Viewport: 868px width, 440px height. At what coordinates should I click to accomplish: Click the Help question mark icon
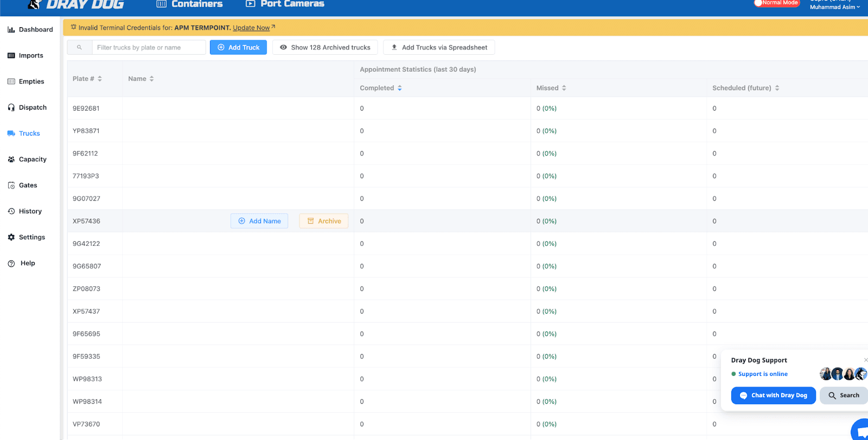point(11,264)
